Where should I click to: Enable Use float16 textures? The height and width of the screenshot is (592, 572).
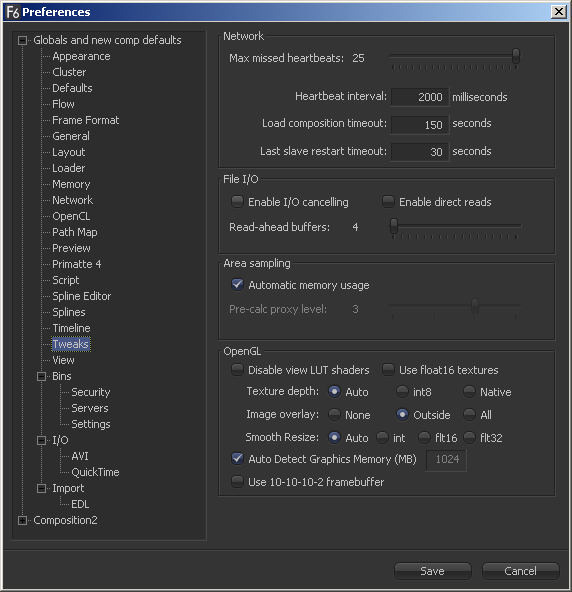click(388, 369)
